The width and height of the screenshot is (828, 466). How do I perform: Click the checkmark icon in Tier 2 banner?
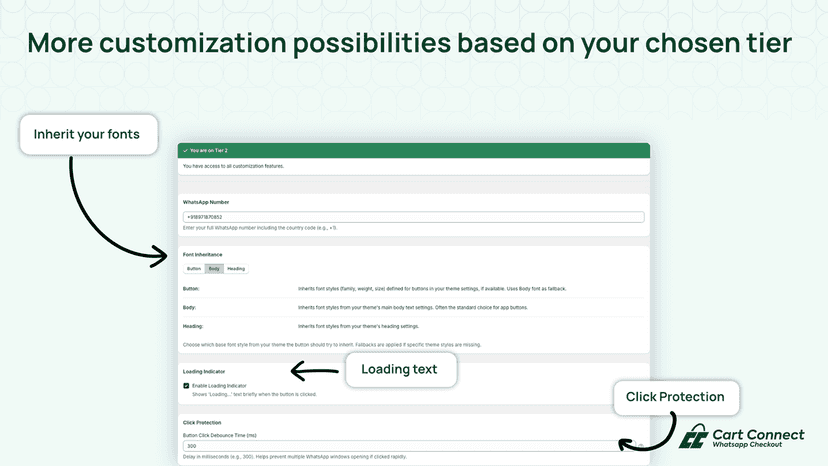[x=185, y=151]
